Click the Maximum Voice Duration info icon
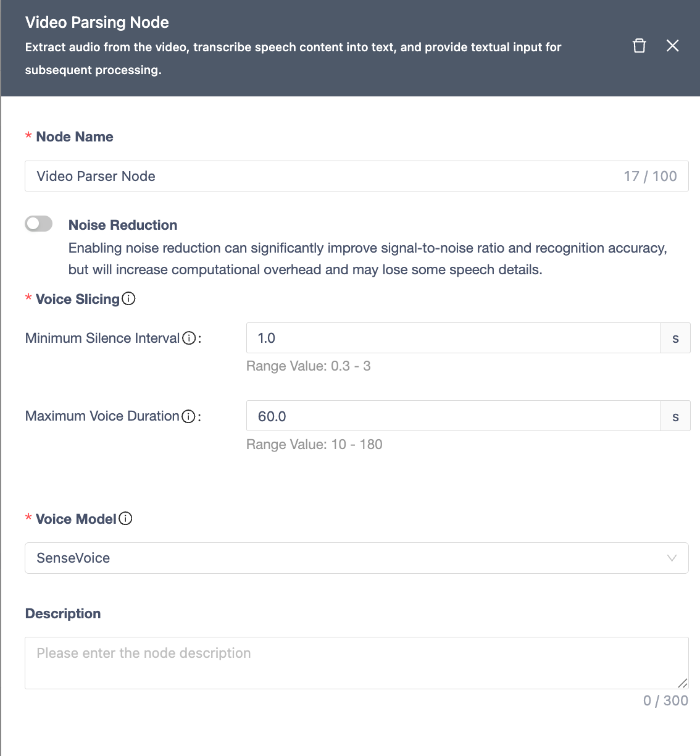700x756 pixels. [x=189, y=416]
